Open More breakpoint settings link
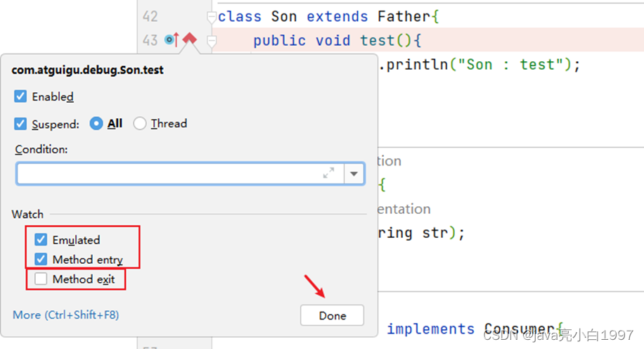 click(x=65, y=315)
